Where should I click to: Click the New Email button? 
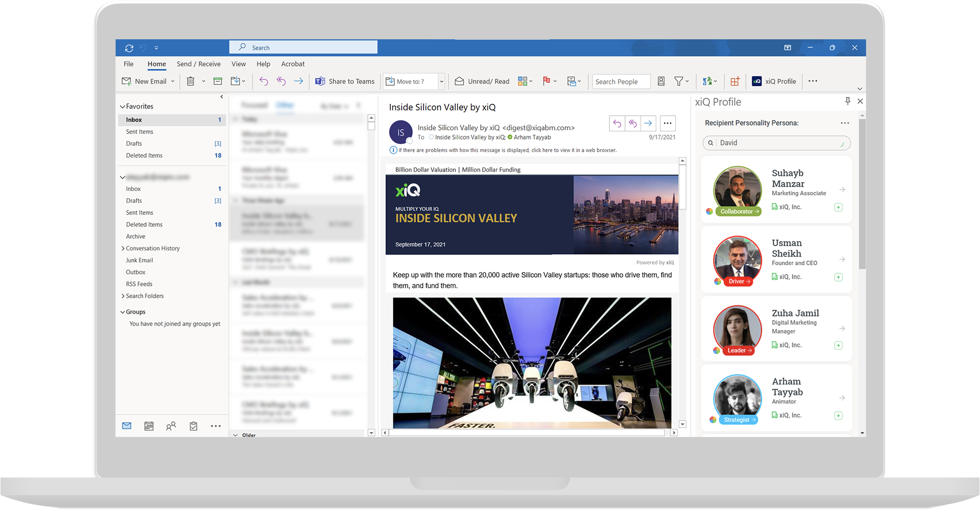[x=144, y=81]
